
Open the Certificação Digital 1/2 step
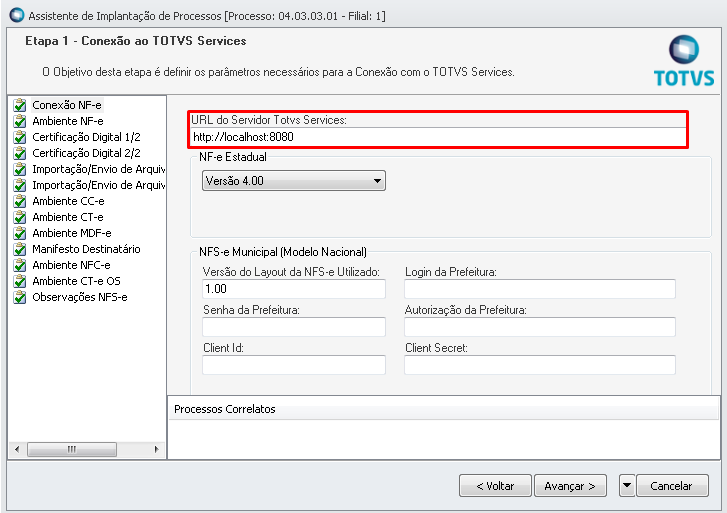(x=86, y=137)
